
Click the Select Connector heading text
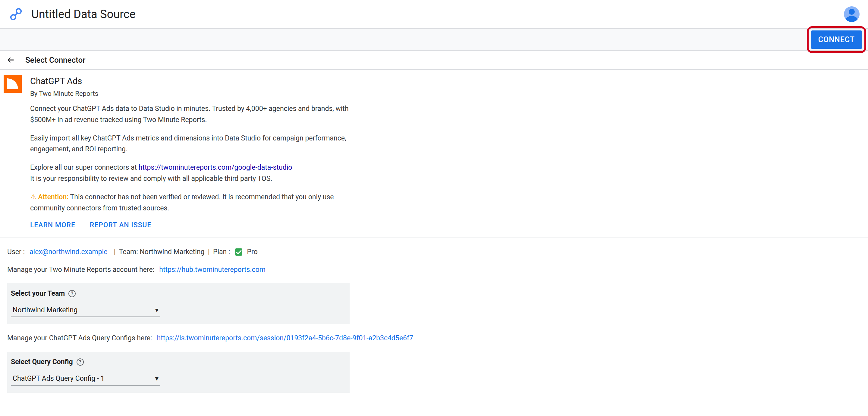click(x=55, y=60)
